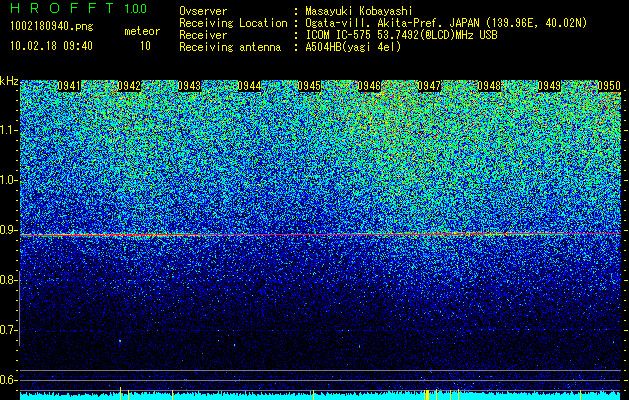Viewport: 629px width, 400px height.
Task: Click the 0.8 kHz axis label
Action: [7, 280]
